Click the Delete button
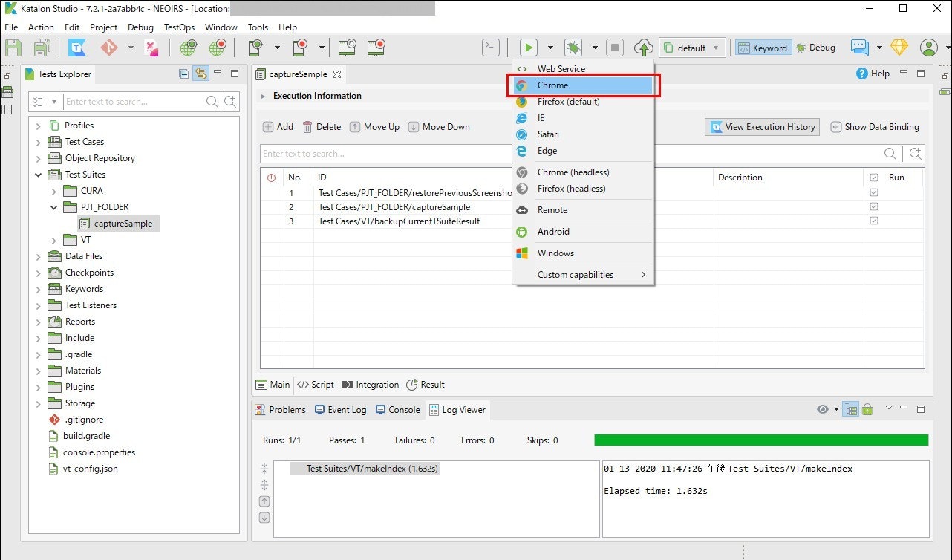This screenshot has height=560, width=952. coord(322,127)
